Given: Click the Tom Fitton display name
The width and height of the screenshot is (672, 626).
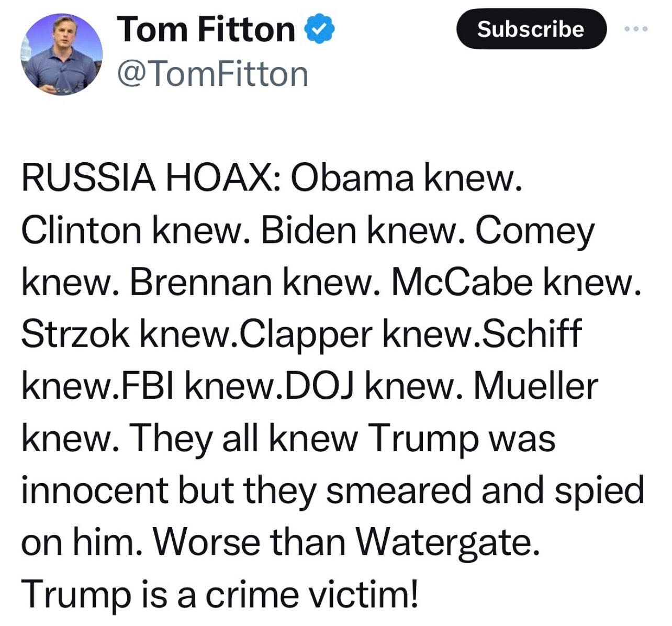Looking at the screenshot, I should 207,29.
